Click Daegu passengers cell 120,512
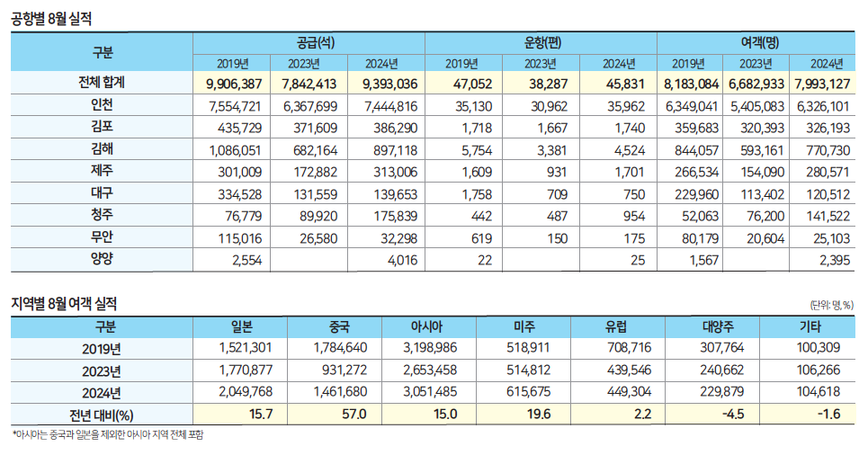The image size is (868, 455). (828, 195)
